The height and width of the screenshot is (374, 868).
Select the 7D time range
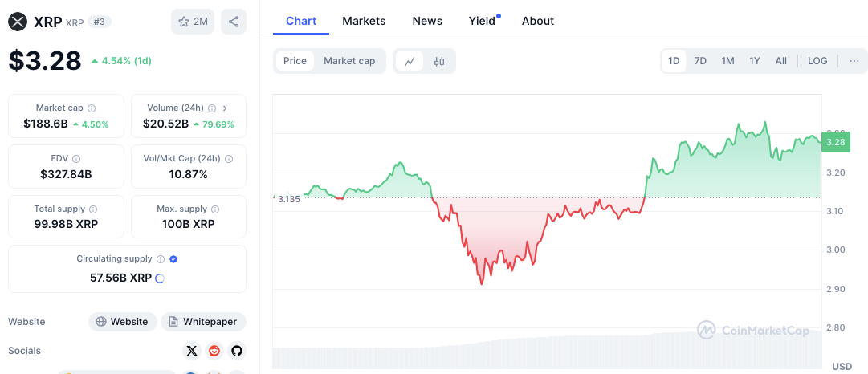700,61
